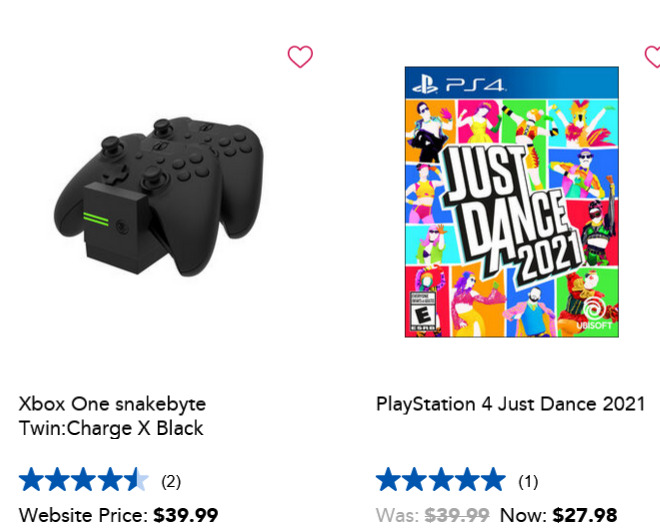Click the ESRB E rating badge on cover
The height and width of the screenshot is (531, 660).
423,311
